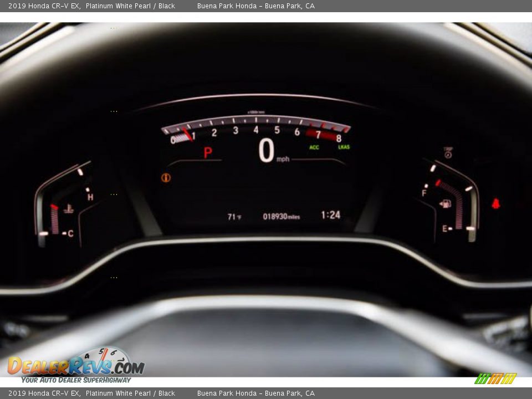Screen dimensions: 532x399
Task: Click tachometer number 8
Action: (339, 138)
